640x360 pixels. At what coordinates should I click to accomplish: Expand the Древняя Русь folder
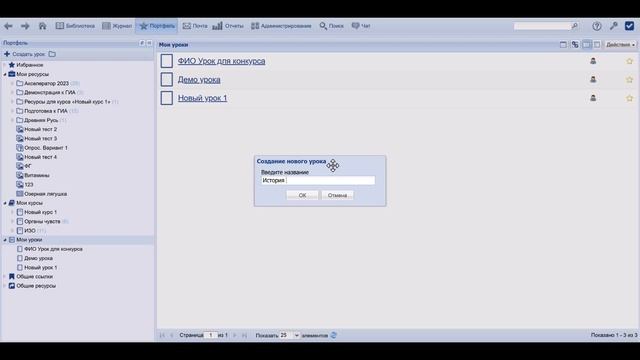pos(13,120)
